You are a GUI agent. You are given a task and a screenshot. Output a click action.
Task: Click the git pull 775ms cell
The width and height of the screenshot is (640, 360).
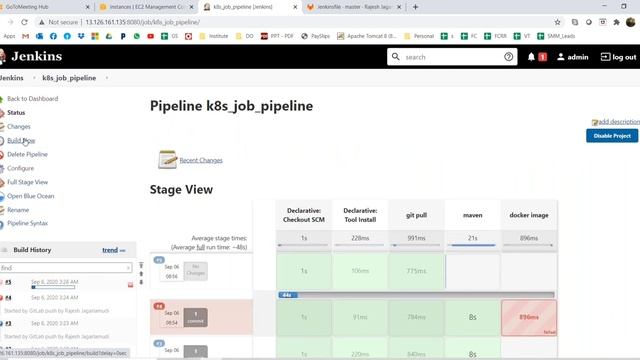(x=416, y=271)
